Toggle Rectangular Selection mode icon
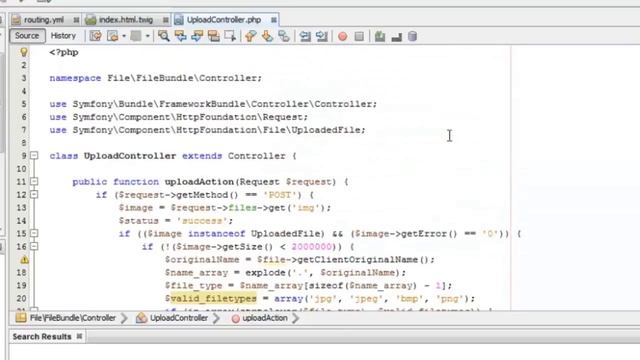640x360 pixels. 230,36
